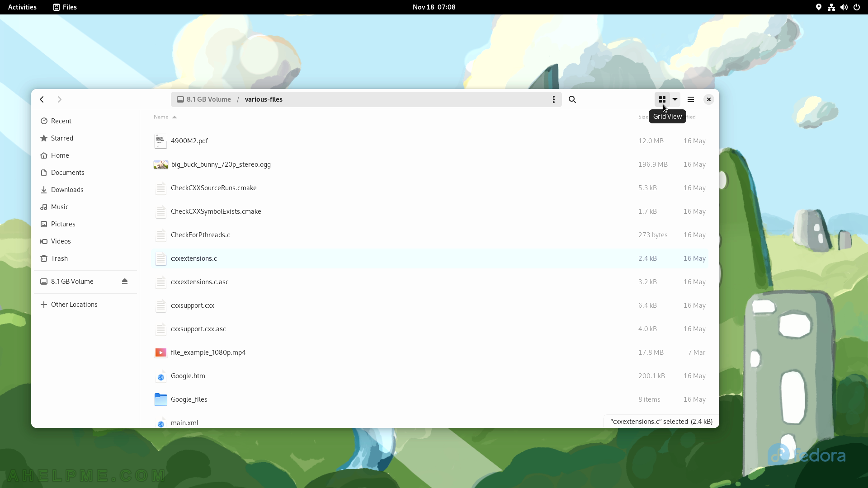Click file name 4900M2.pdf
The height and width of the screenshot is (488, 868).
point(189,141)
